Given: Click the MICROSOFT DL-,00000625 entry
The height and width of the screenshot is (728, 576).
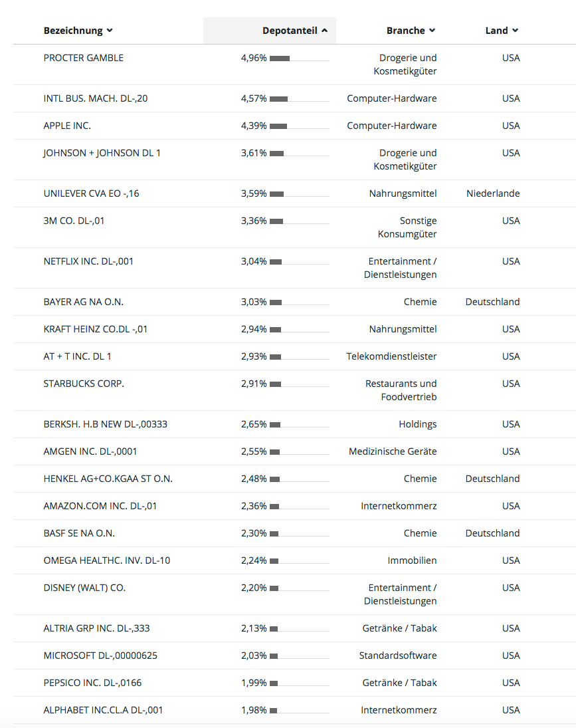Looking at the screenshot, I should pos(100,656).
